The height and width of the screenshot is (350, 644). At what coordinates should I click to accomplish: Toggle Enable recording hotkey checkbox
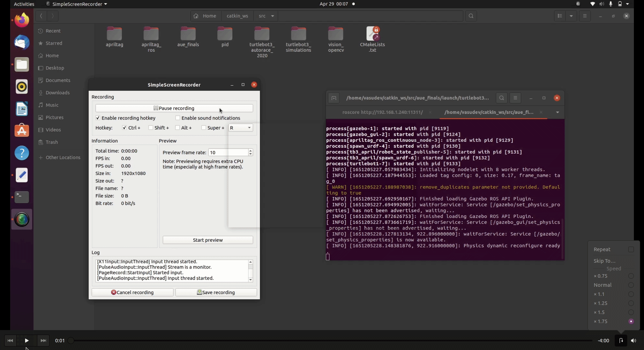coord(98,118)
